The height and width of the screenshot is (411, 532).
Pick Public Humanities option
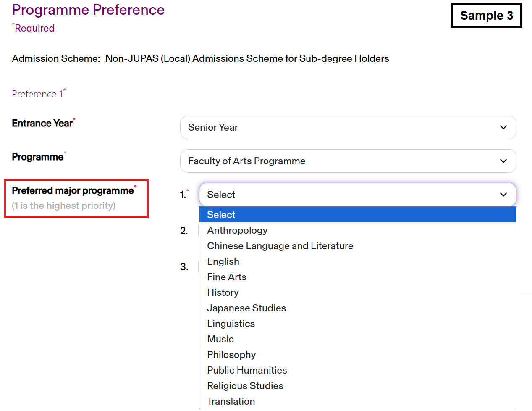point(247,370)
